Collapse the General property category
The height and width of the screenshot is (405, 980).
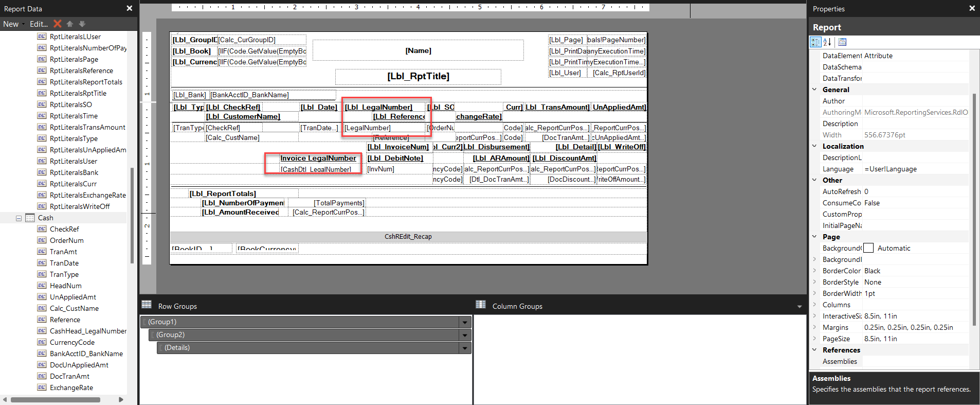[x=814, y=90]
